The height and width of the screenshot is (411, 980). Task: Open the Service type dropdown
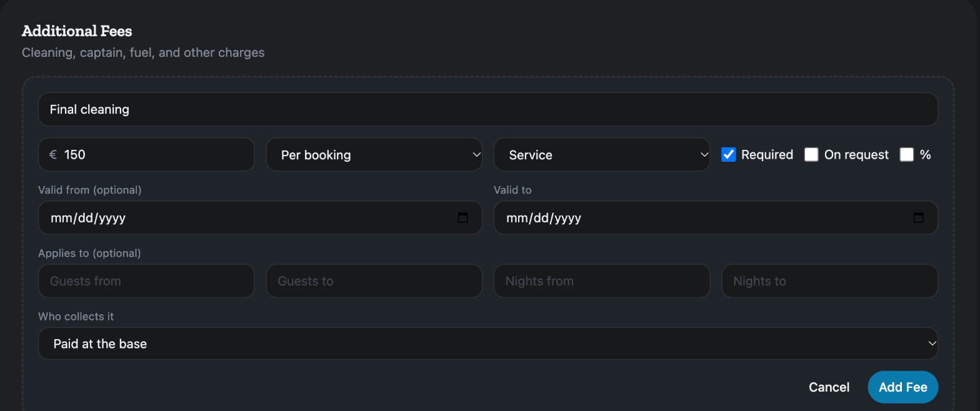pyautogui.click(x=602, y=154)
